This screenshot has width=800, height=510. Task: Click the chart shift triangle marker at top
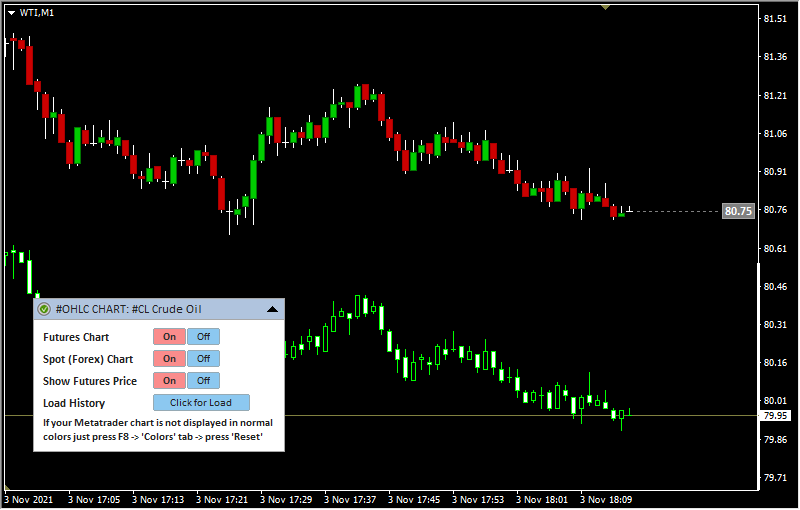click(604, 7)
